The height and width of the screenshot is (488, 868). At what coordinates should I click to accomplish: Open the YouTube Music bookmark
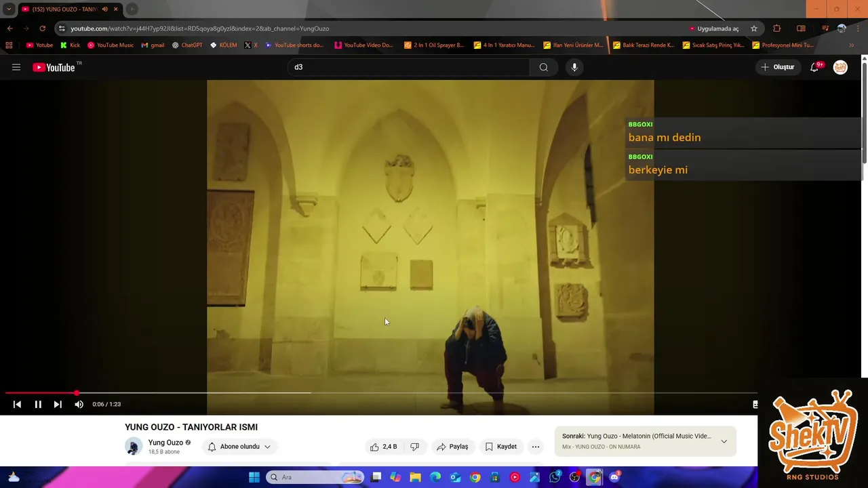(x=110, y=45)
